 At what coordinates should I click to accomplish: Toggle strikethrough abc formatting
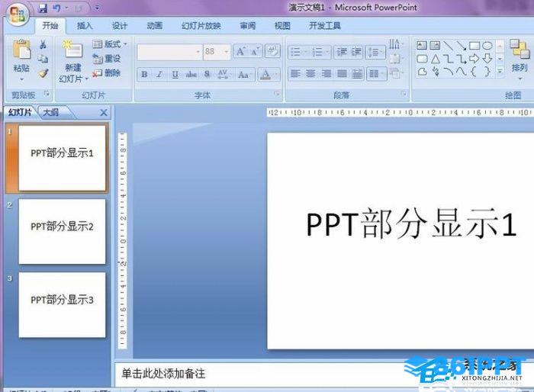pyautogui.click(x=191, y=74)
